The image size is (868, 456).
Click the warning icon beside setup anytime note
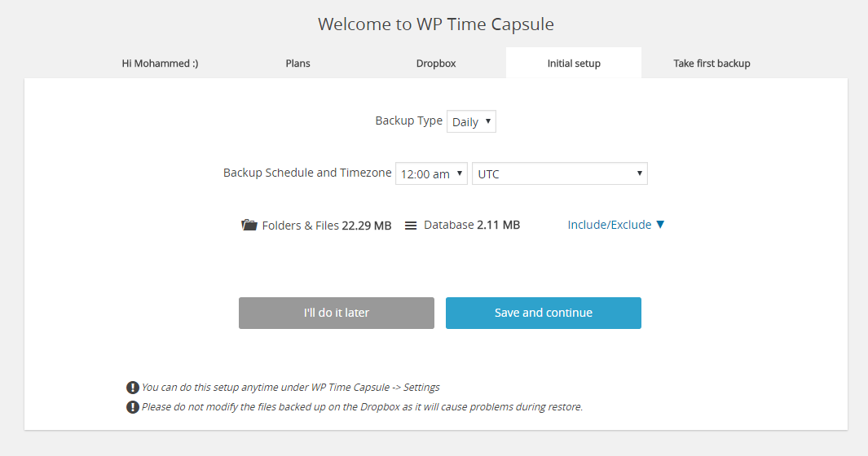132,388
